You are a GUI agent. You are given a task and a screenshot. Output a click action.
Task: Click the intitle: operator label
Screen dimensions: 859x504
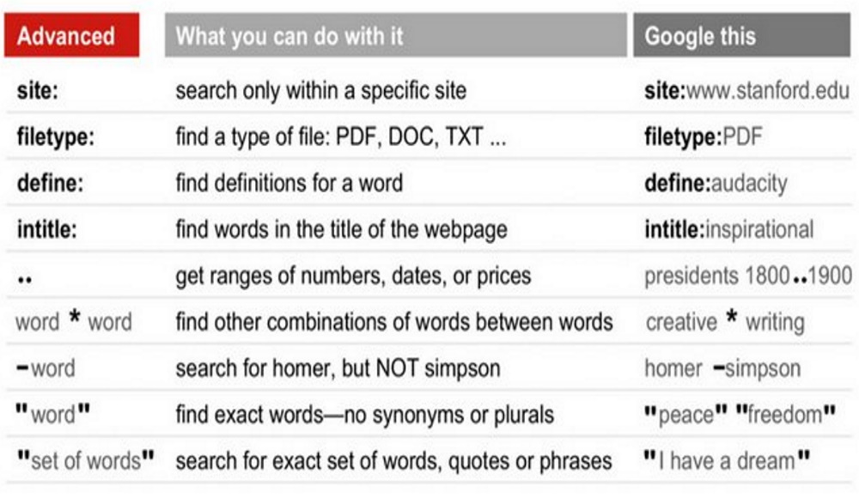point(46,229)
